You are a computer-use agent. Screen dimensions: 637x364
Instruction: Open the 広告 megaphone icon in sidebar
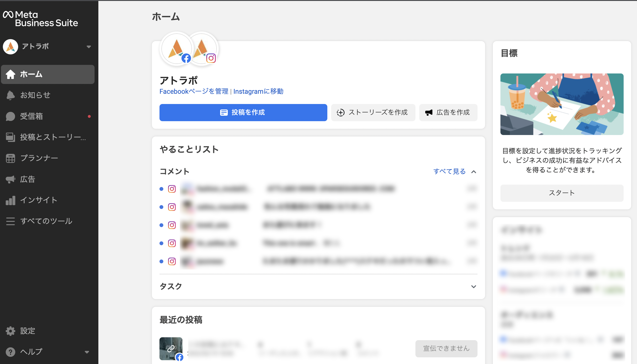[x=11, y=179]
